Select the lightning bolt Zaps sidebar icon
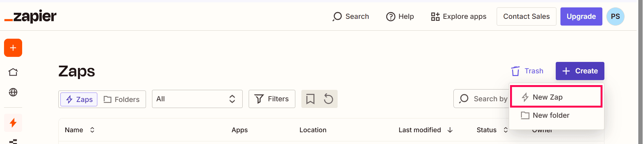Viewport: 644px width, 144px height. [x=13, y=123]
